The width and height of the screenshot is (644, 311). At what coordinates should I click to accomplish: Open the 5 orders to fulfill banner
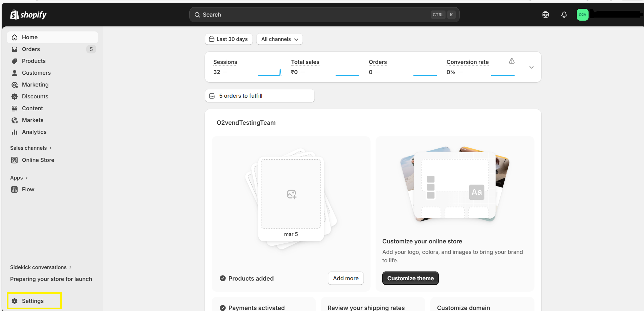click(259, 96)
